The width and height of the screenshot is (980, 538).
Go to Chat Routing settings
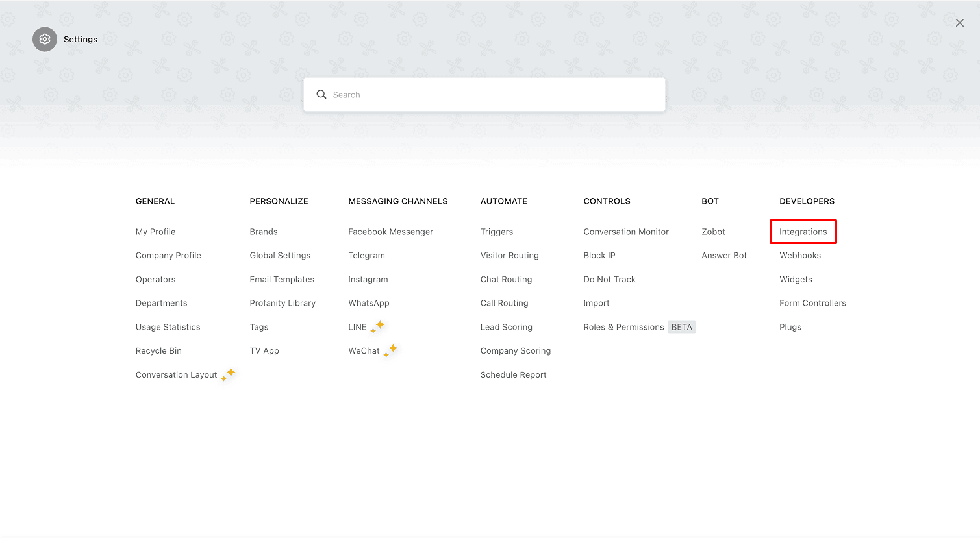(506, 280)
